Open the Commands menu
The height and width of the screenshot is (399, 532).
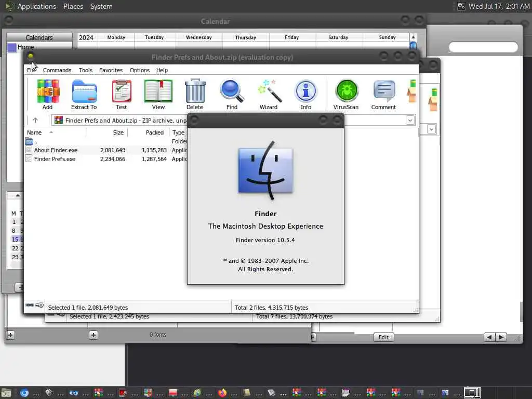[57, 70]
